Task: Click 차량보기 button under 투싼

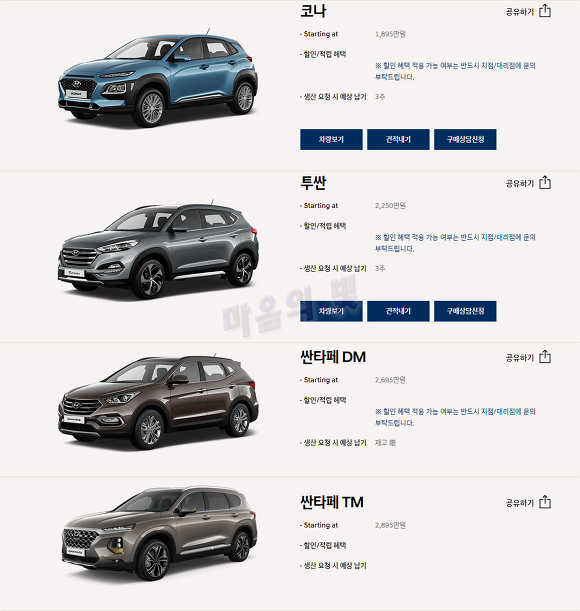Action: pos(331,311)
